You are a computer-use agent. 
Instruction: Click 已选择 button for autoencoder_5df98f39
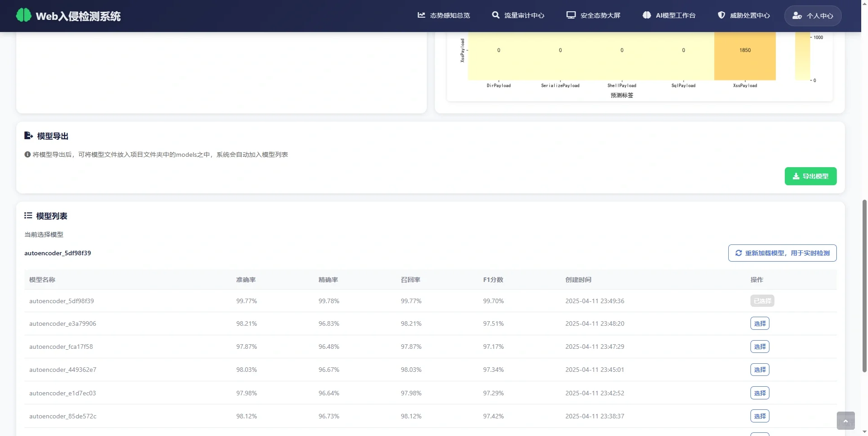[762, 301]
